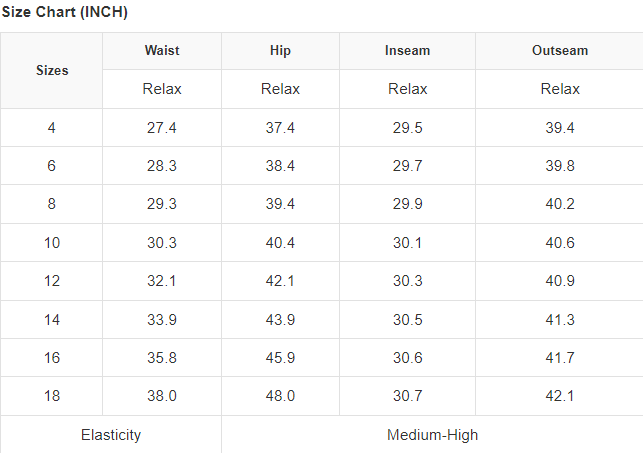Select size 4 in Sizes column

[x=51, y=128]
